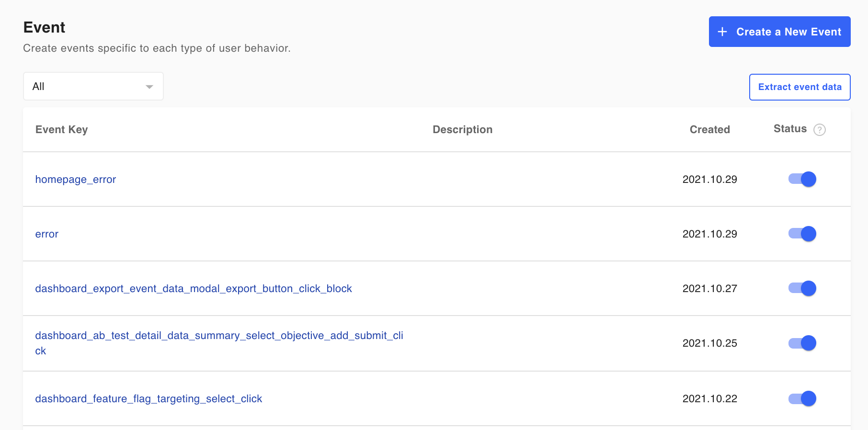The height and width of the screenshot is (430, 868).
Task: Open the All filter dropdown arrow
Action: pos(149,87)
